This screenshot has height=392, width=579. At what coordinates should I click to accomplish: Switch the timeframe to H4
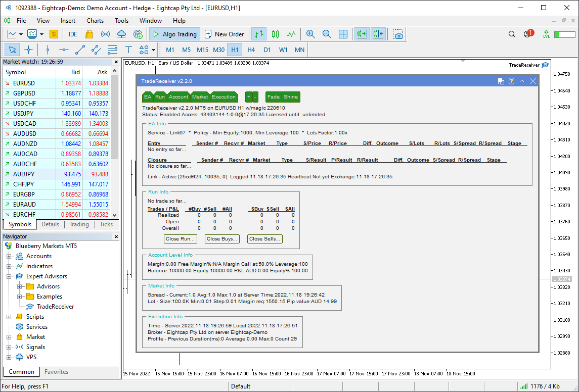(251, 50)
